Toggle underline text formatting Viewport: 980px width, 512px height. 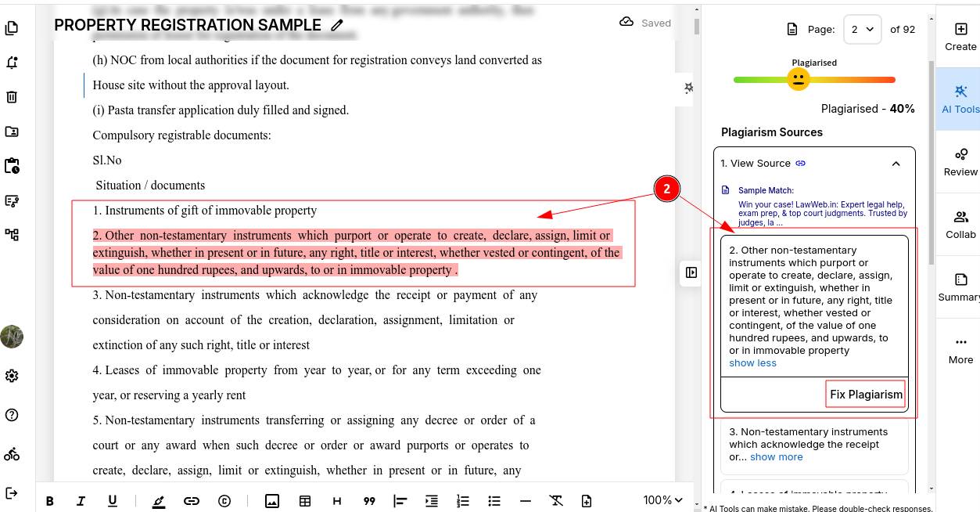click(113, 501)
